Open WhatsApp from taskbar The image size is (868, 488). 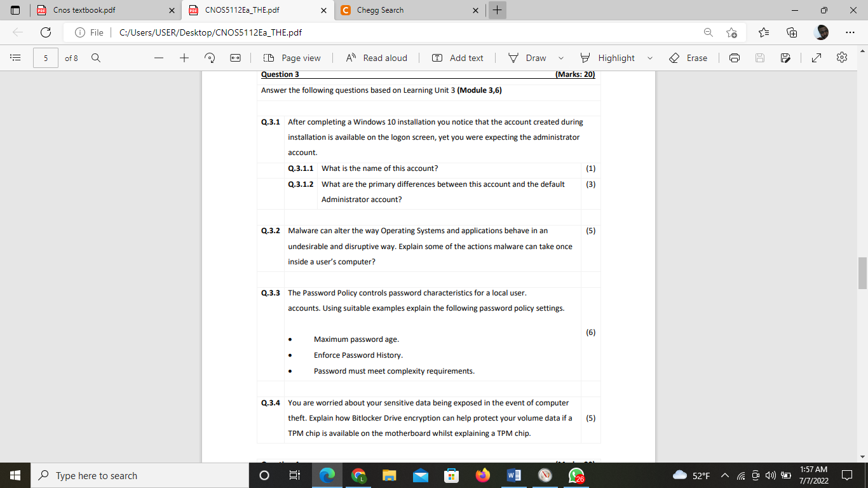(x=576, y=475)
